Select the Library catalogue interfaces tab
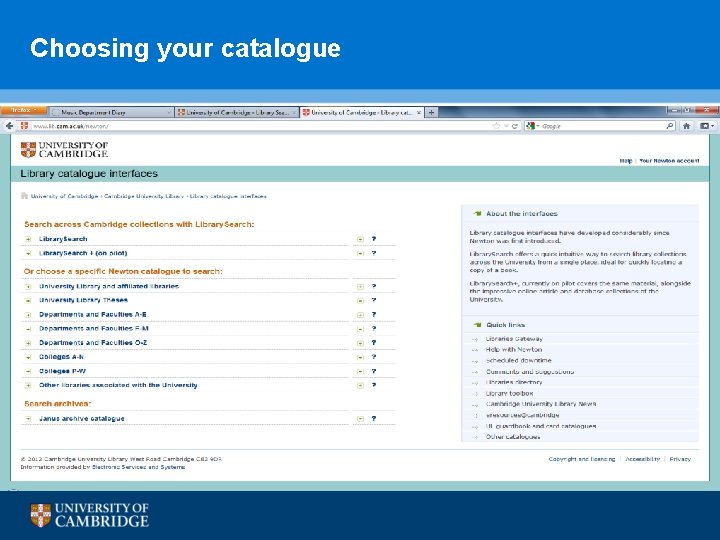The width and height of the screenshot is (720, 540). tap(361, 112)
